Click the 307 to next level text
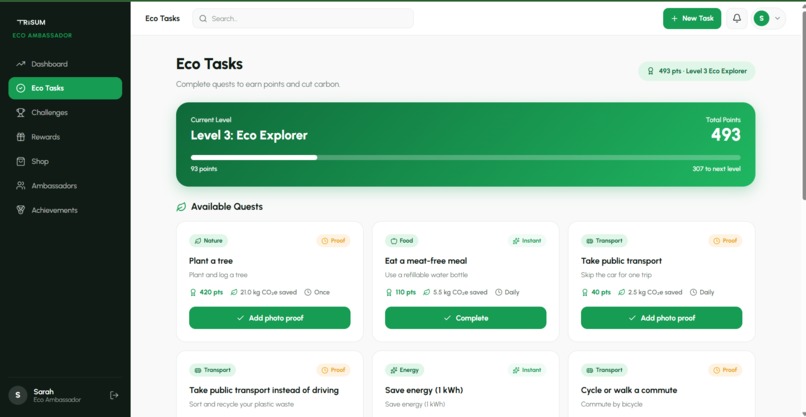The width and height of the screenshot is (806, 417). click(x=716, y=169)
